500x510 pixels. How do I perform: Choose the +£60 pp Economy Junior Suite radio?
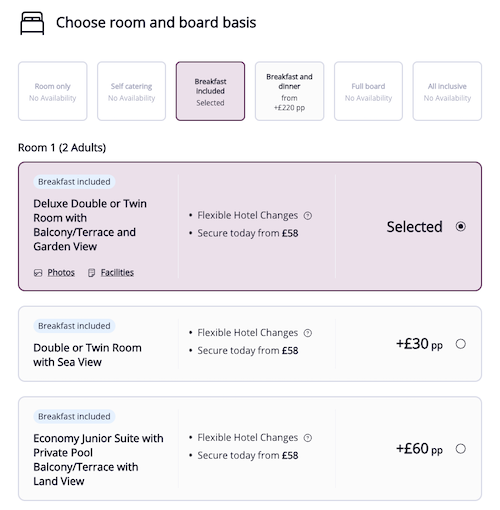(x=461, y=449)
